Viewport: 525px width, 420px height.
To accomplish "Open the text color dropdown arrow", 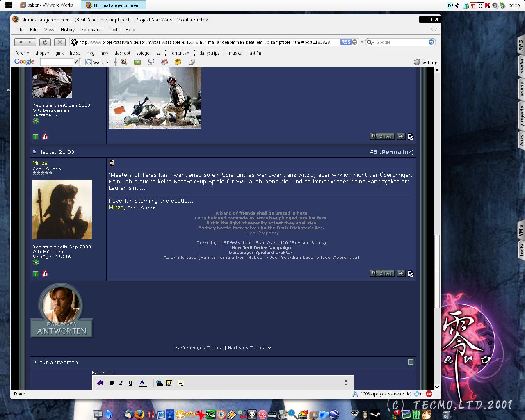I will point(150,383).
